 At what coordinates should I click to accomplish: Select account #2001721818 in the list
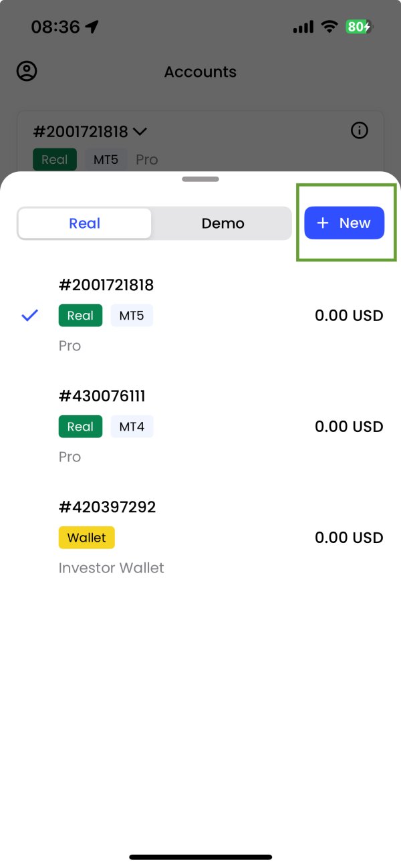click(200, 315)
